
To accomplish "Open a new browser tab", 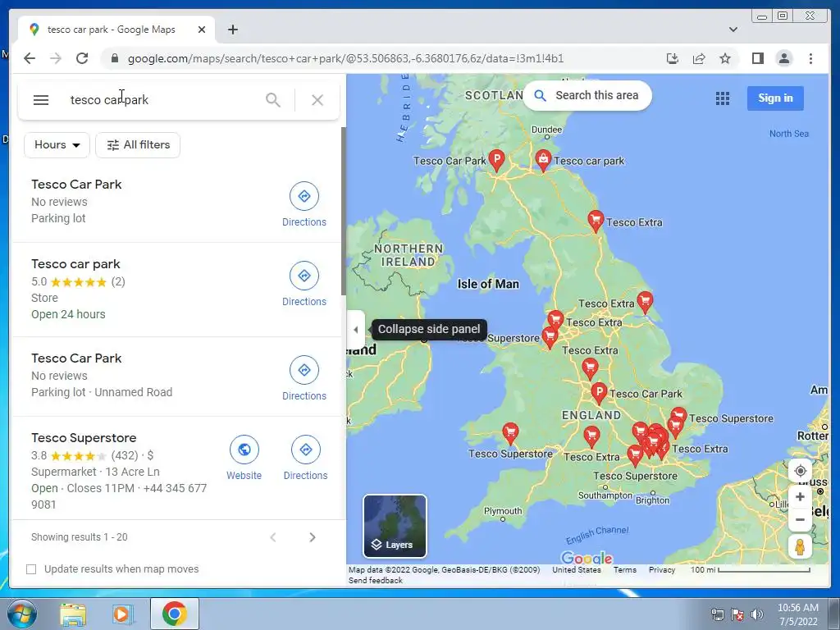I will [232, 30].
